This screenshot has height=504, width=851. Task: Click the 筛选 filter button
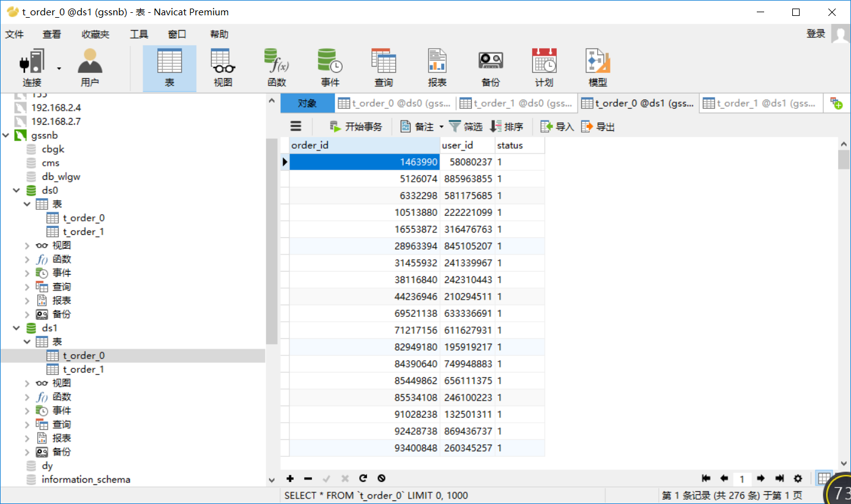click(466, 127)
